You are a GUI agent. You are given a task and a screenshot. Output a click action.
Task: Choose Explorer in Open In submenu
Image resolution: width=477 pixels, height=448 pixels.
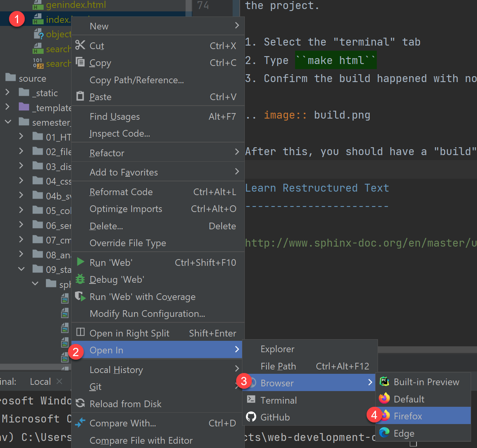(310, 349)
